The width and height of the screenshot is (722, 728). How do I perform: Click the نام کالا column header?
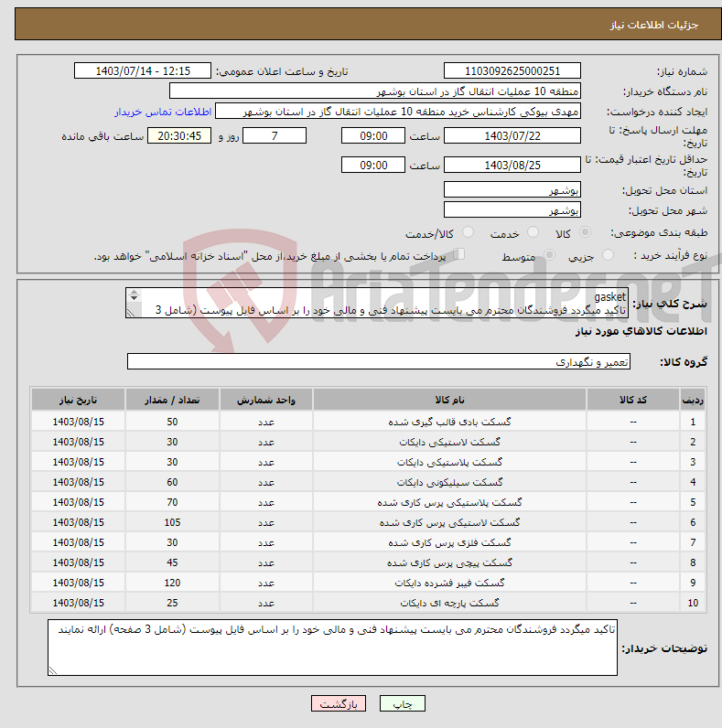pyautogui.click(x=449, y=400)
